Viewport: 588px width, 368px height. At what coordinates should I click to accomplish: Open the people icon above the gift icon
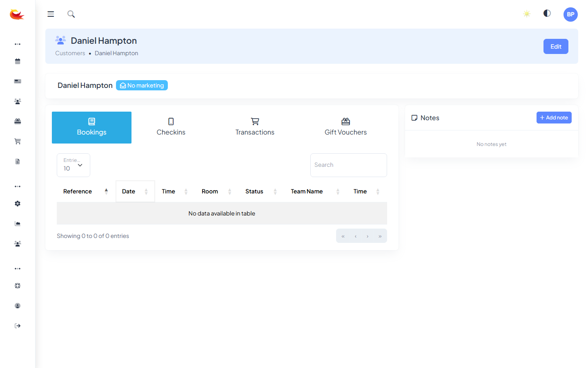click(x=18, y=101)
